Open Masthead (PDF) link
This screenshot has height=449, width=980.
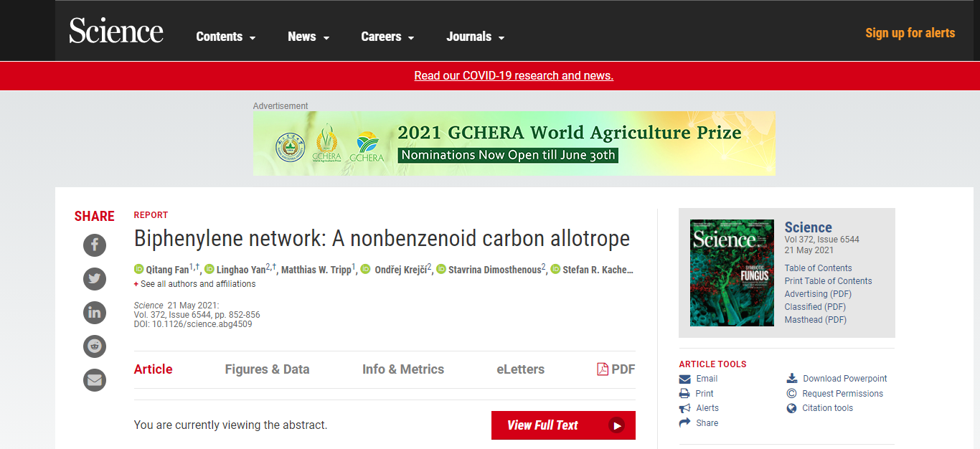(816, 320)
